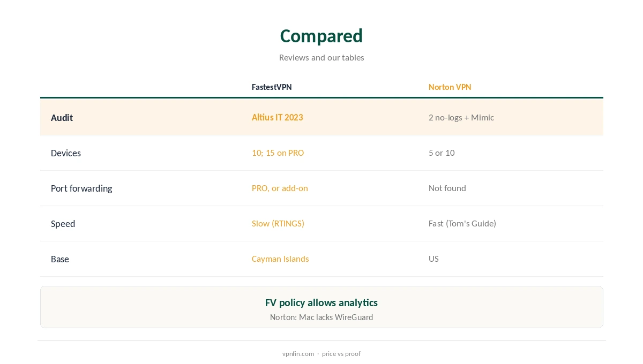This screenshot has width=643, height=364.
Task: Click the 'US' cell in Base row
Action: pyautogui.click(x=433, y=259)
